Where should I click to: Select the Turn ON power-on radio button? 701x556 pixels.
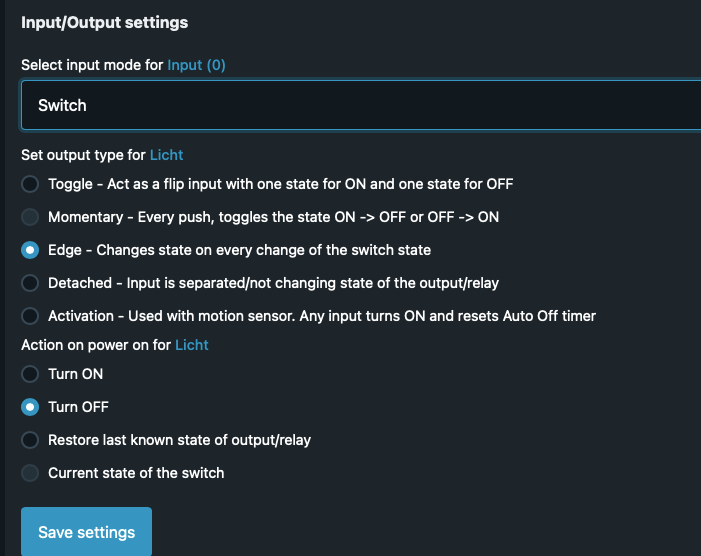30,374
